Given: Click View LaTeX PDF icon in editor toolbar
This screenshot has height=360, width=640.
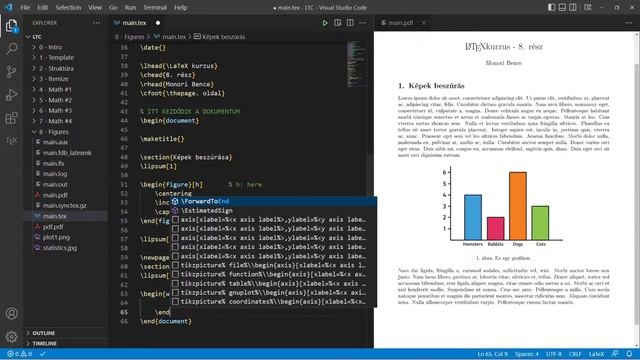Looking at the screenshot, I should [338, 23].
